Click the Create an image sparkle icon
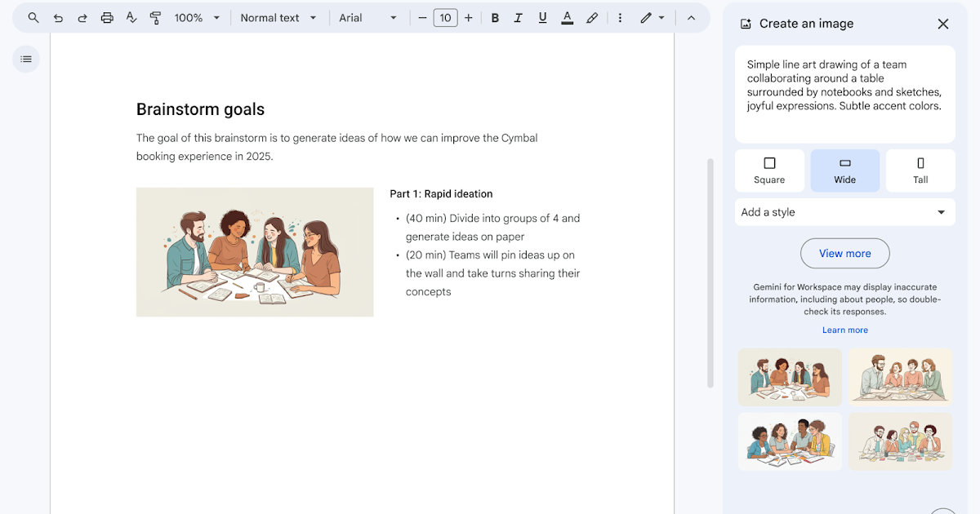The width and height of the screenshot is (980, 514). pyautogui.click(x=746, y=24)
